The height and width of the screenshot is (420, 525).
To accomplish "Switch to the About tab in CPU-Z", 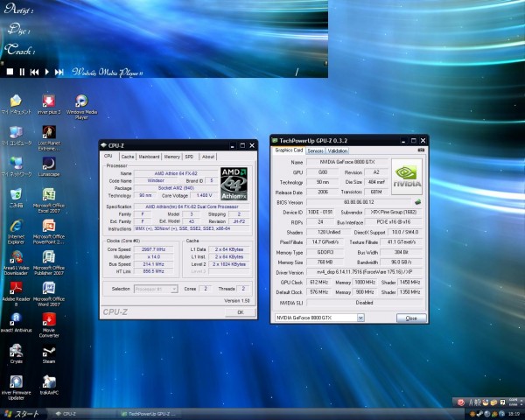I will (208, 157).
